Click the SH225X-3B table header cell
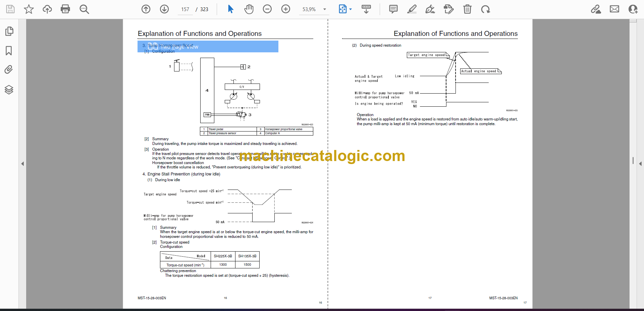Viewport: 644px width, 311px height. coord(223,256)
